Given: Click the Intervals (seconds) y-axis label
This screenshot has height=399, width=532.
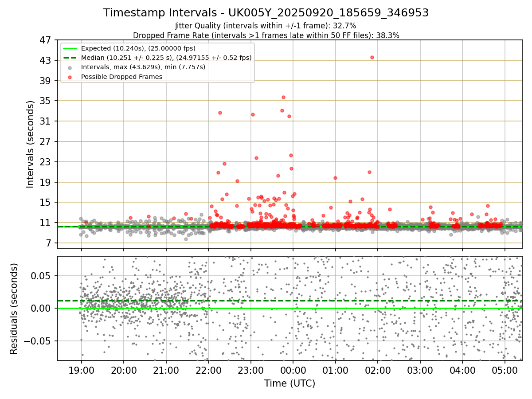Looking at the screenshot, I should pos(30,144).
